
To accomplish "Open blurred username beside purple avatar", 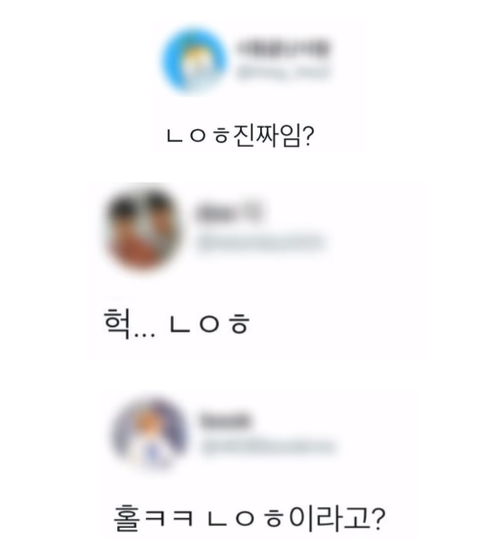I will (x=225, y=421).
